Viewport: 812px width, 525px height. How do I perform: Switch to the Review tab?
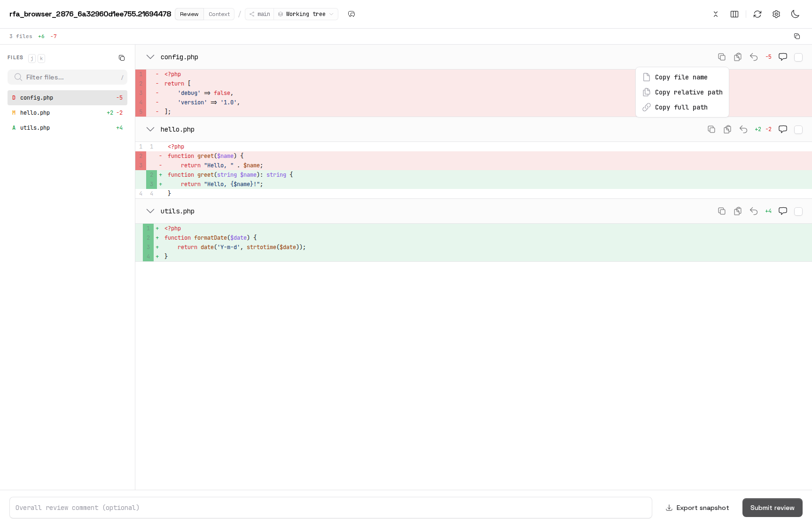(x=189, y=14)
